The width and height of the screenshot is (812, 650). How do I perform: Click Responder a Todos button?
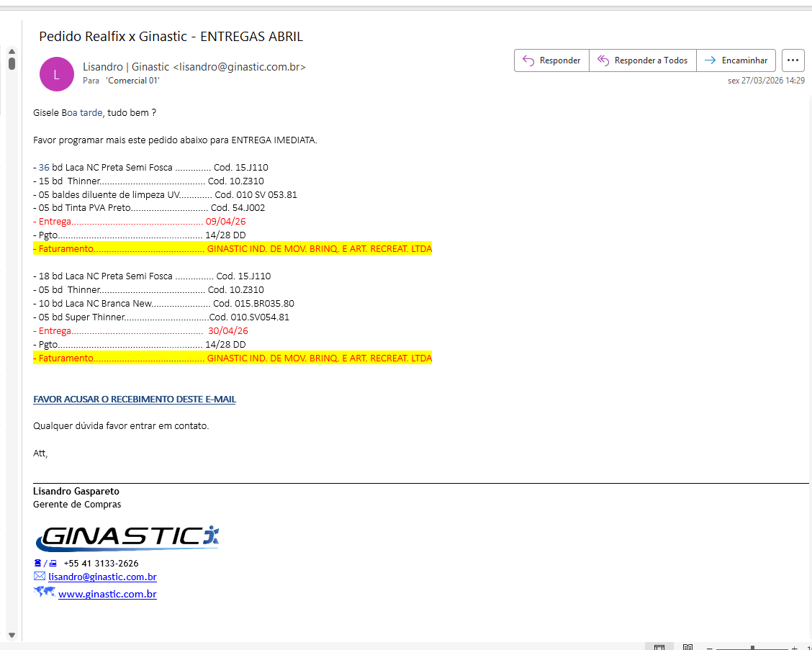click(642, 60)
